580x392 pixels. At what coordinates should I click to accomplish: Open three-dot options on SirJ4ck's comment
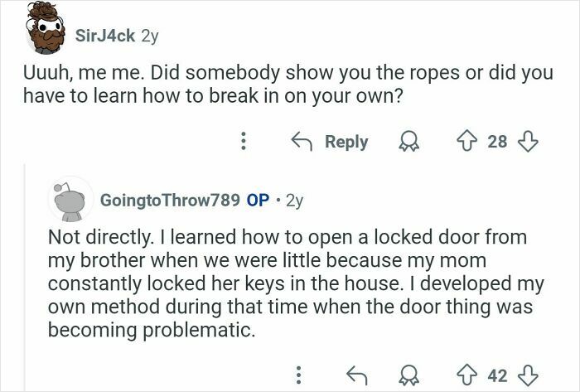243,141
